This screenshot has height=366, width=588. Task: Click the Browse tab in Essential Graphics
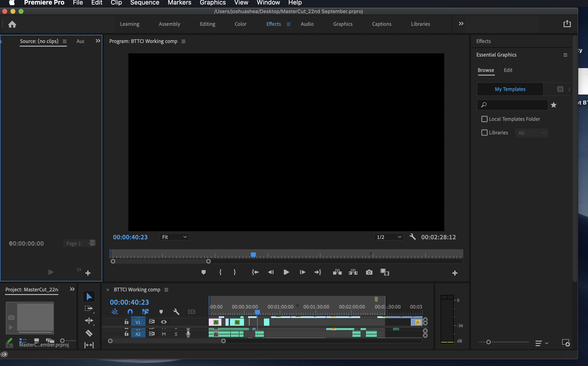486,70
